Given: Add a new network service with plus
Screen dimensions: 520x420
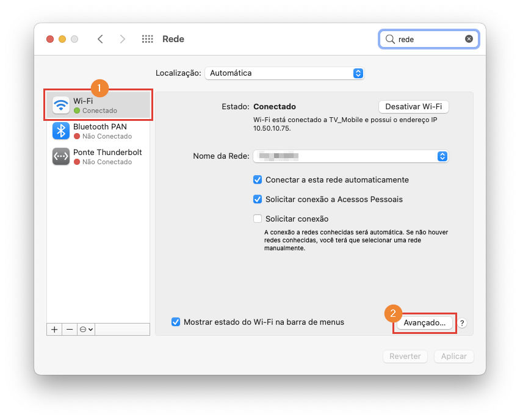Looking at the screenshot, I should (x=54, y=330).
